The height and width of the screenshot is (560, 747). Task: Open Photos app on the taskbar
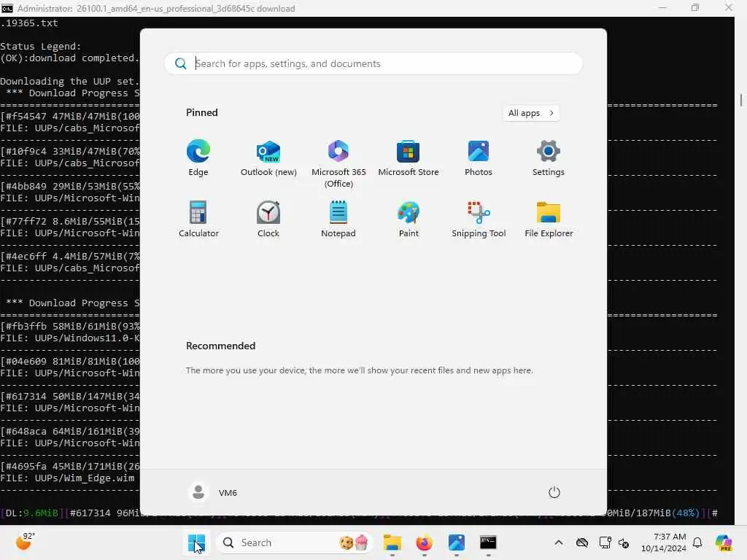click(457, 542)
